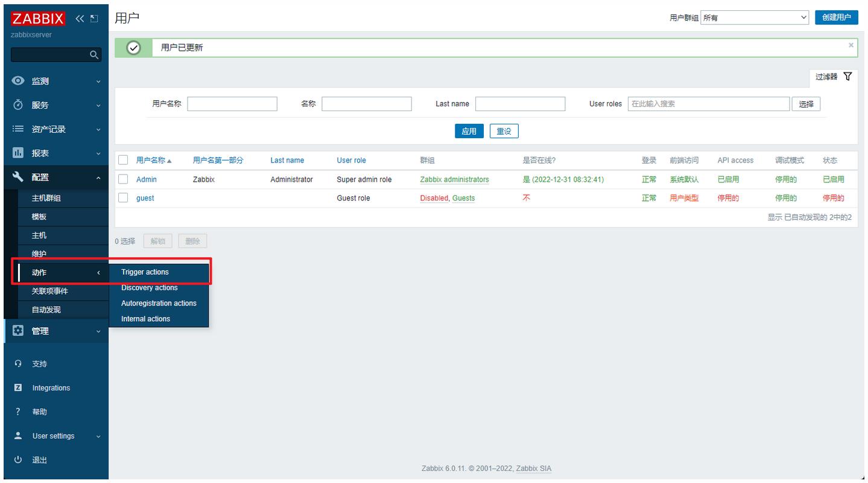Expand the 资产记录 menu section
868x483 pixels.
click(x=98, y=130)
